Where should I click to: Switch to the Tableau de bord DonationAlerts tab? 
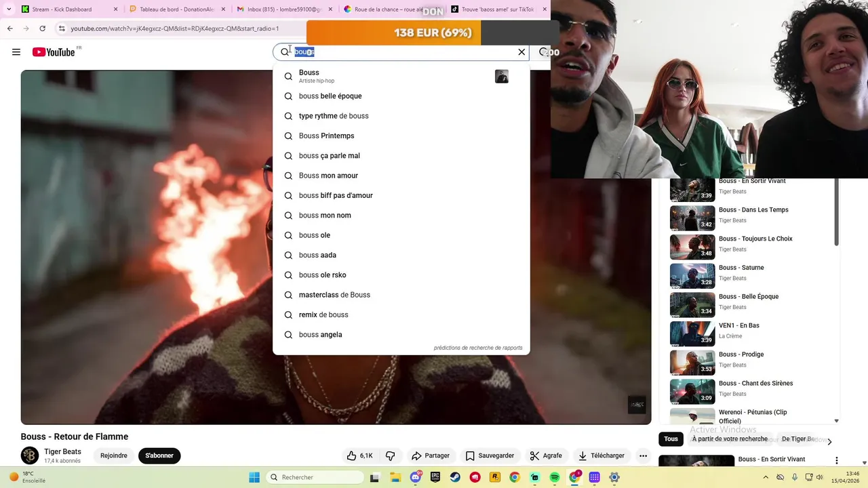(177, 9)
